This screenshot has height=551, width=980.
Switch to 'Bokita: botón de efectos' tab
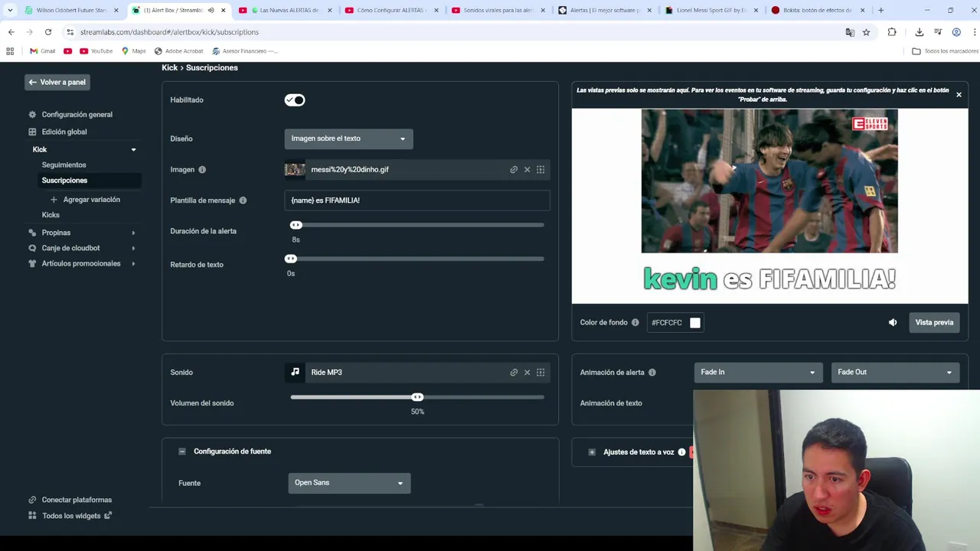[816, 10]
